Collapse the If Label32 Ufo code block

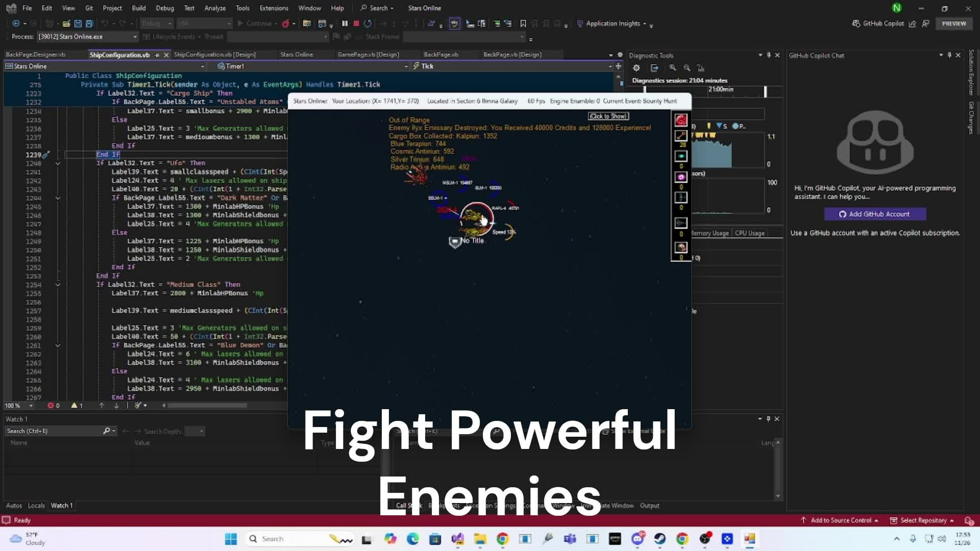click(x=58, y=163)
